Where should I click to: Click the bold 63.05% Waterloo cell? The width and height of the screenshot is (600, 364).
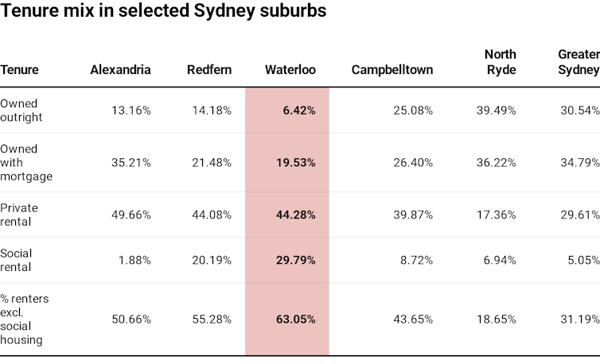298,319
